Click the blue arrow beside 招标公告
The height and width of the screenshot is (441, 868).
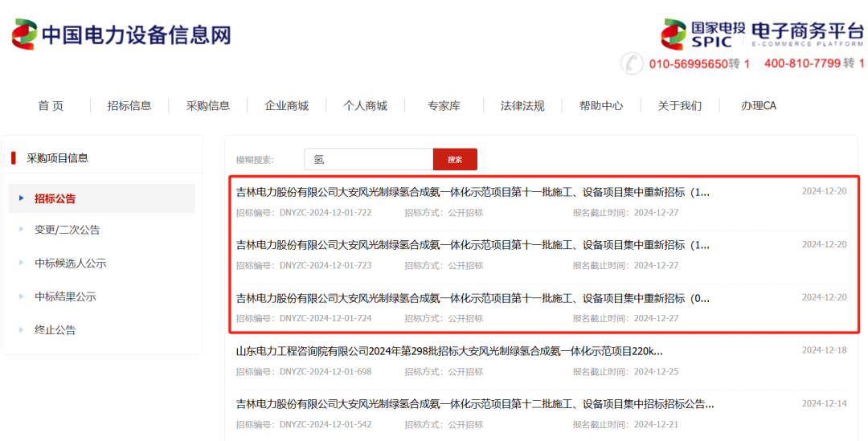(21, 198)
